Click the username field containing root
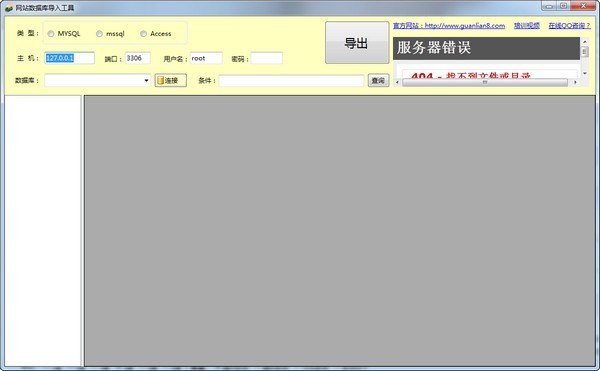This screenshot has width=600, height=371. (206, 58)
